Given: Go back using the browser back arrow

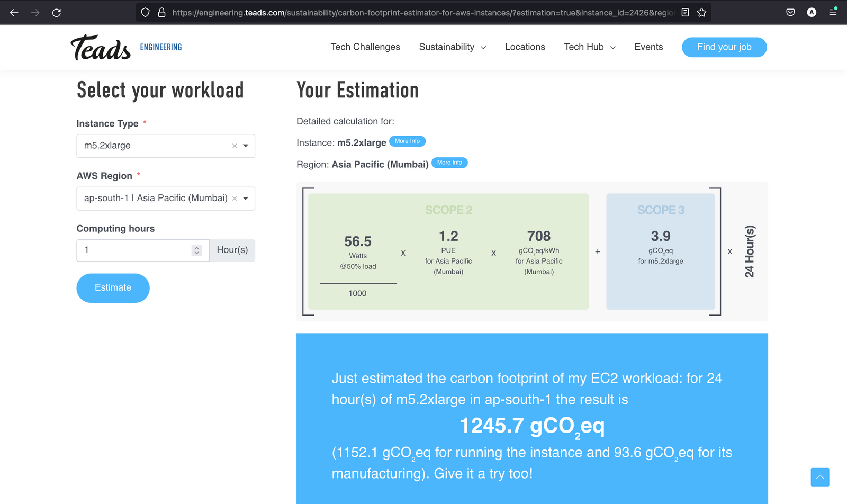Looking at the screenshot, I should pos(14,12).
